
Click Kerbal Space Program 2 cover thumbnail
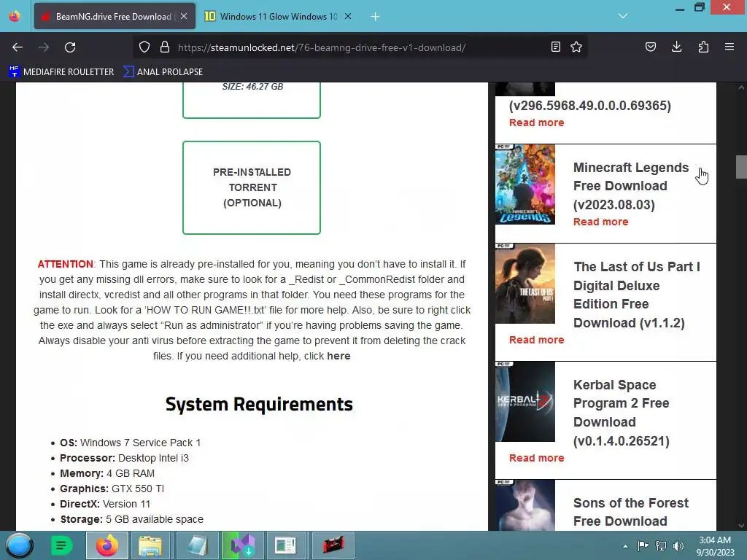coord(525,402)
